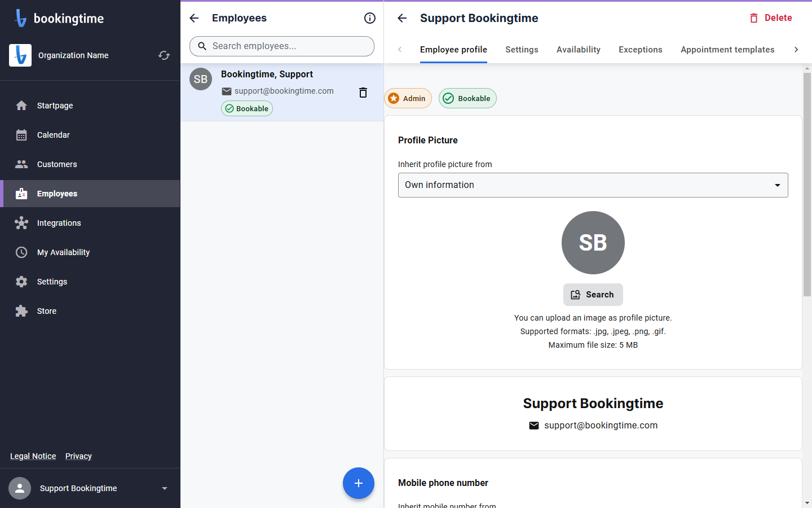
Task: Click the user avatar icon at bottom
Action: pyautogui.click(x=20, y=488)
